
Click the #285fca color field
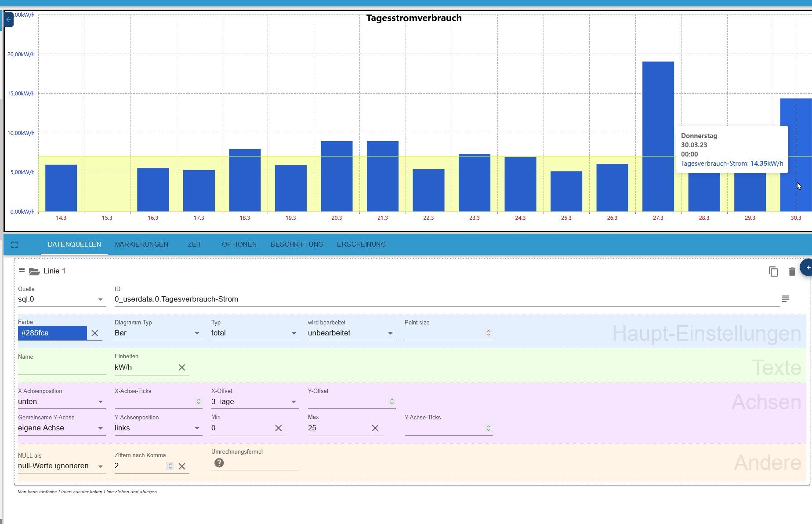coord(52,333)
